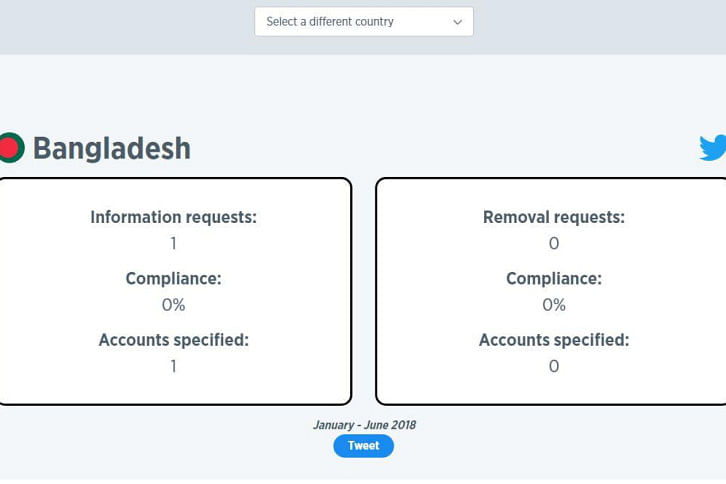Click the Twitter bird logo

pyautogui.click(x=713, y=148)
